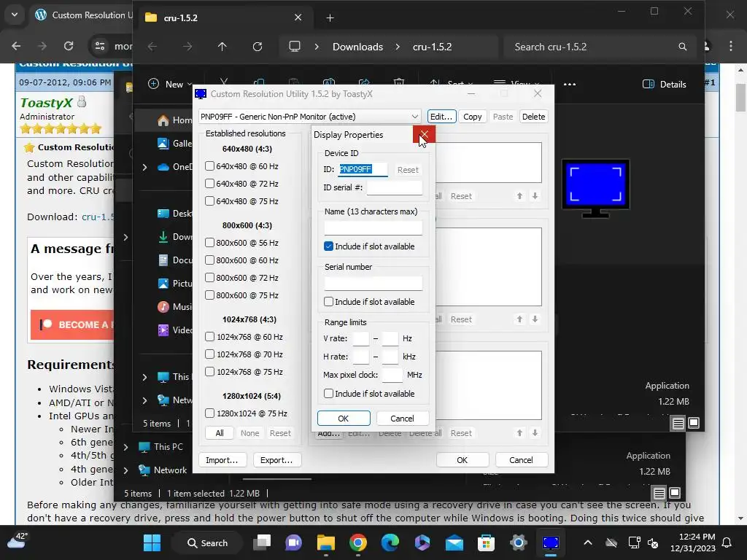
Task: Open Windows Start menu
Action: [x=152, y=542]
